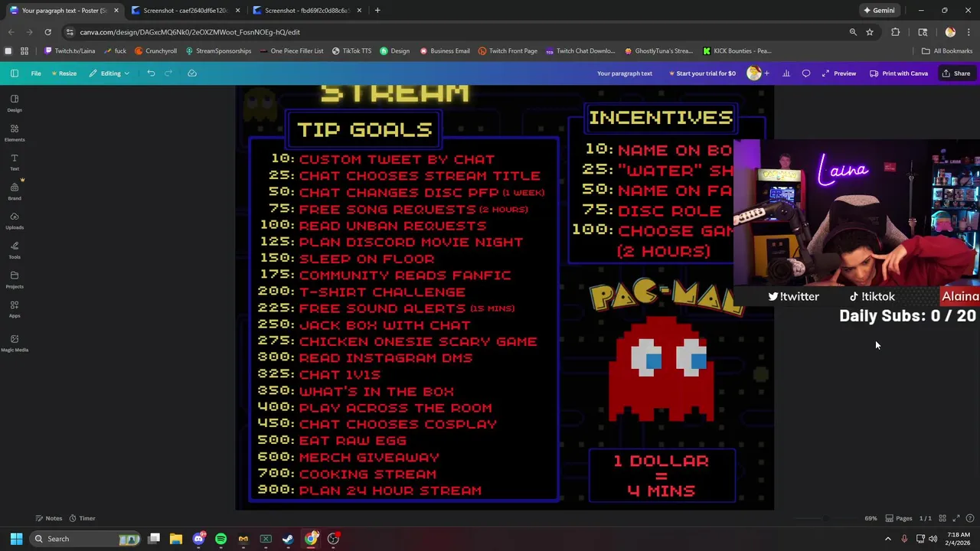Open the analytics chart icon

coord(786,73)
